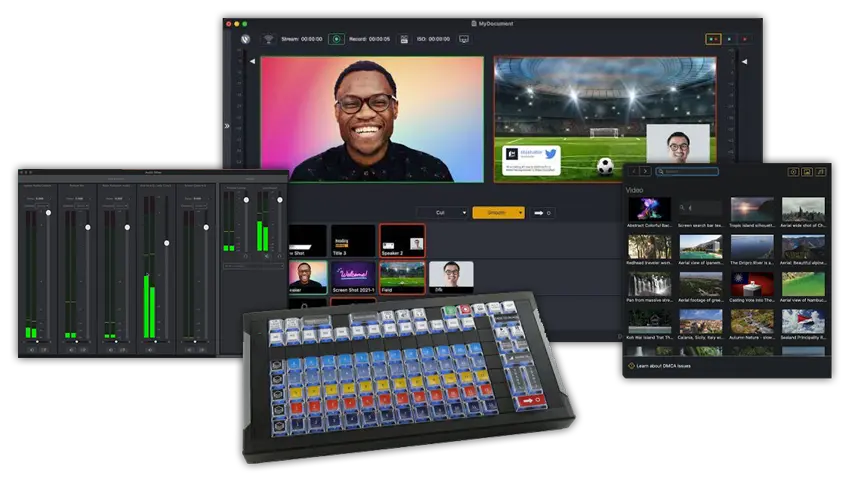
Task: Select the Screen Shot 2021-1 shot
Action: (x=353, y=278)
